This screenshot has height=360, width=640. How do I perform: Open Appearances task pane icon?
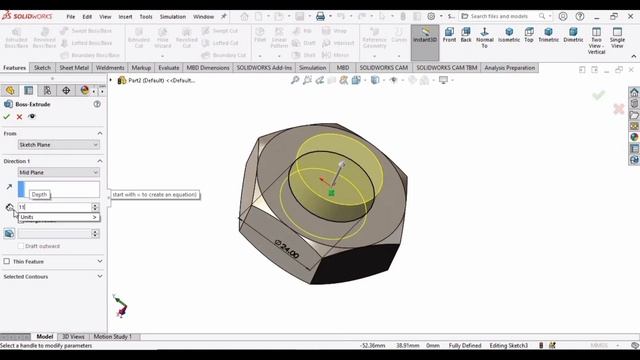tap(634, 137)
